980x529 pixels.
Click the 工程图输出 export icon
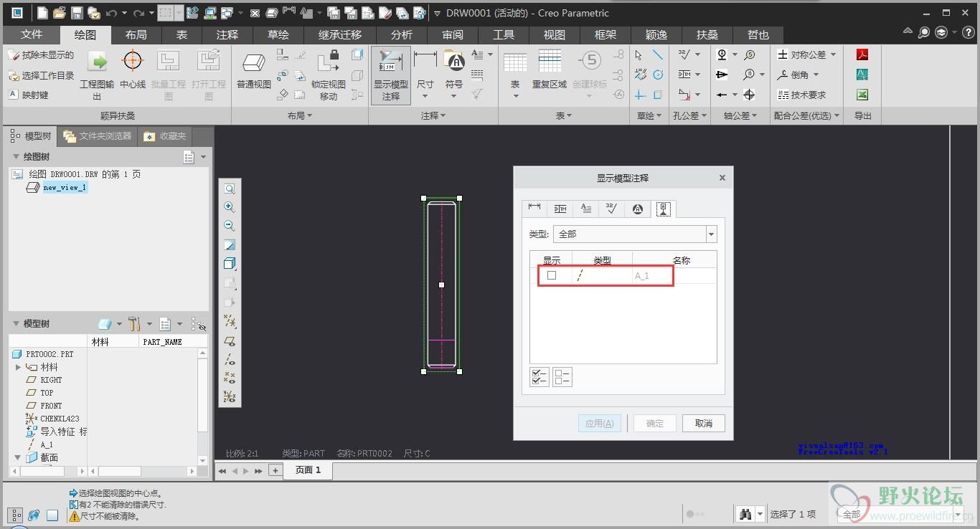[x=97, y=76]
